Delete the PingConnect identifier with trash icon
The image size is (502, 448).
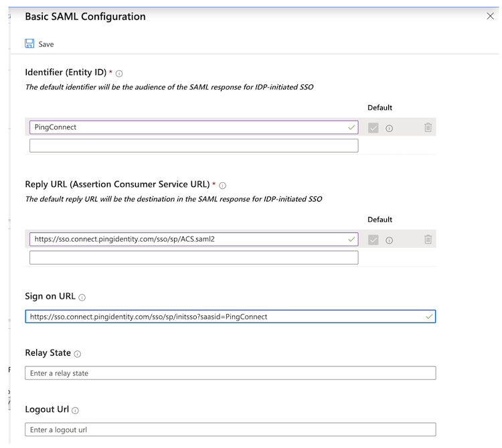click(x=428, y=127)
